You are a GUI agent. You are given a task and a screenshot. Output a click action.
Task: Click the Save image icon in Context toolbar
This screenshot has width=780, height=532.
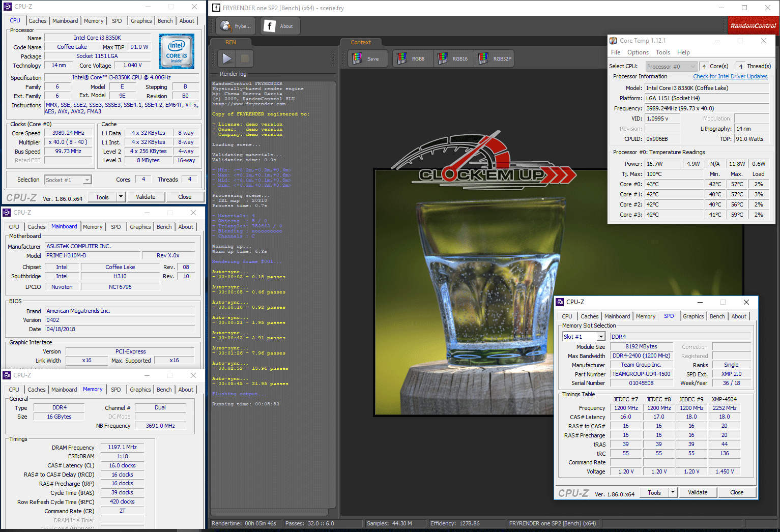point(367,58)
